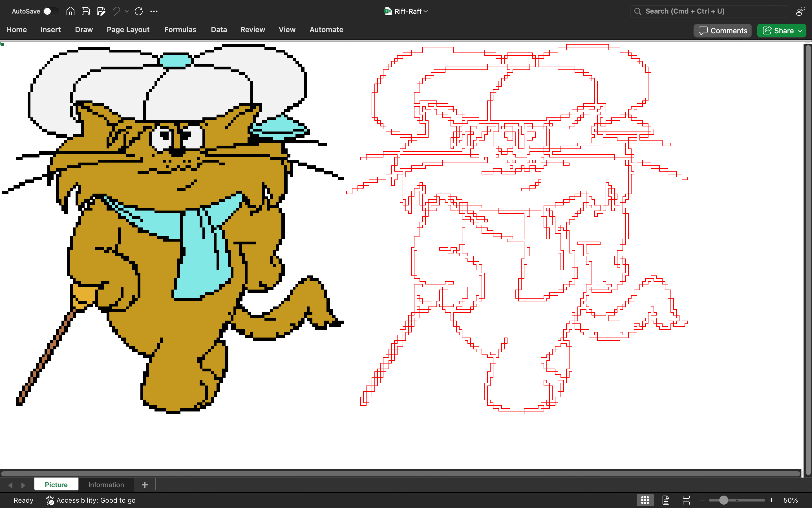Click the previous sheet navigation arrow

coord(10,485)
